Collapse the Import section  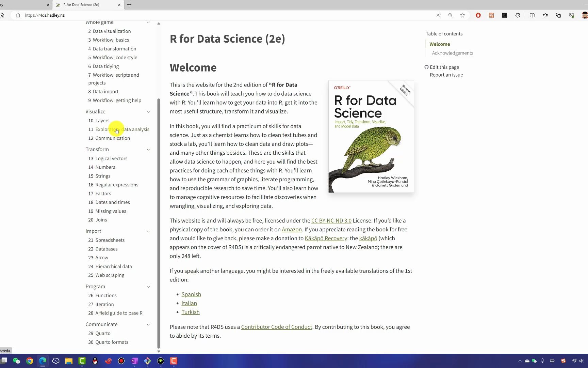[x=148, y=231]
